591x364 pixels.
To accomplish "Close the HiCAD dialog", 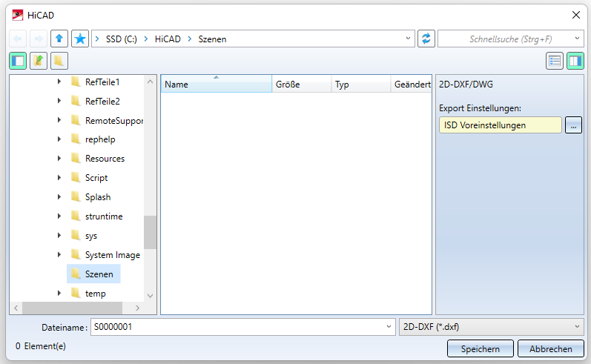I will (x=576, y=15).
